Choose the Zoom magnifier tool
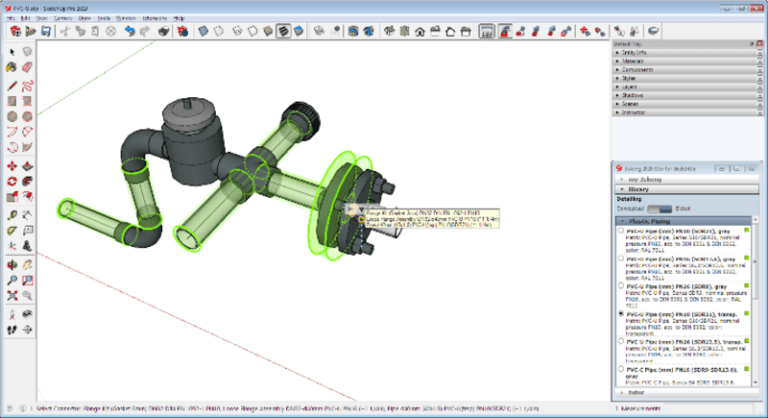This screenshot has width=768, height=418. click(12, 280)
